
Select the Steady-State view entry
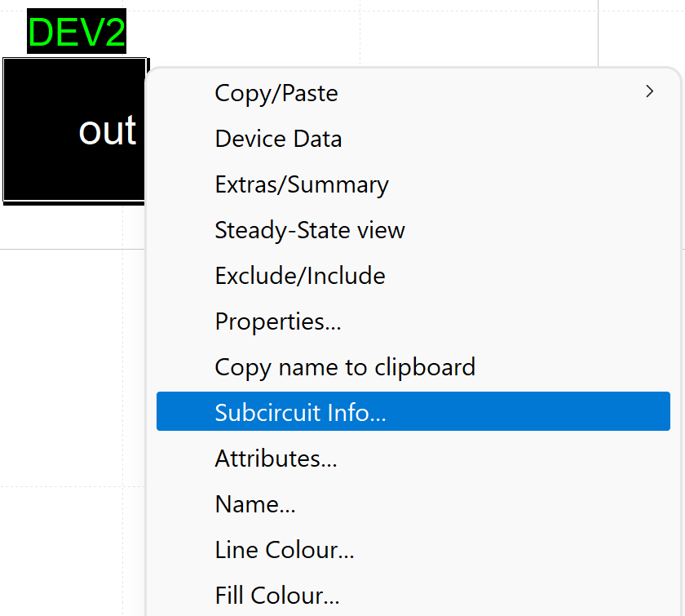pos(309,230)
